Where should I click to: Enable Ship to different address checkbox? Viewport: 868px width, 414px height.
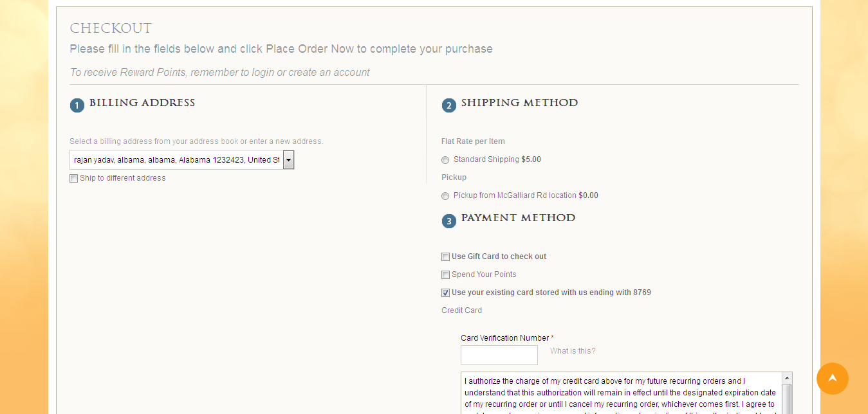(74, 179)
